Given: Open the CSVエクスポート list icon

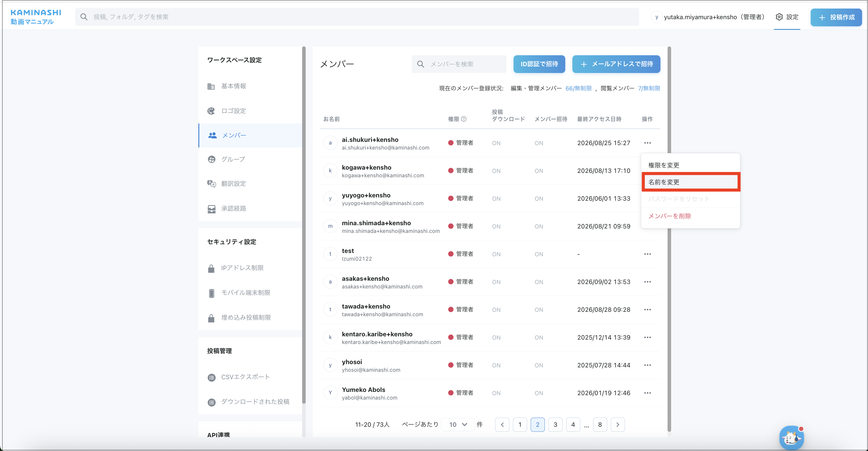Looking at the screenshot, I should [211, 377].
